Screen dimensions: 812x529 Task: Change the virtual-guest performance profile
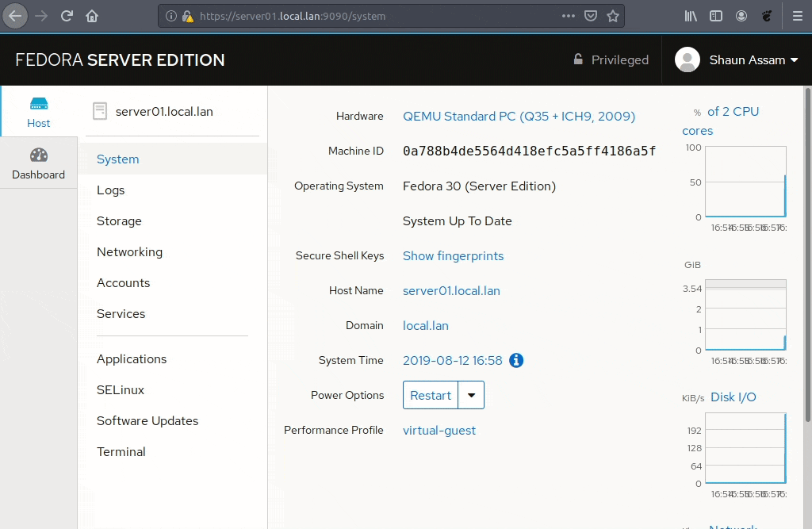point(439,431)
